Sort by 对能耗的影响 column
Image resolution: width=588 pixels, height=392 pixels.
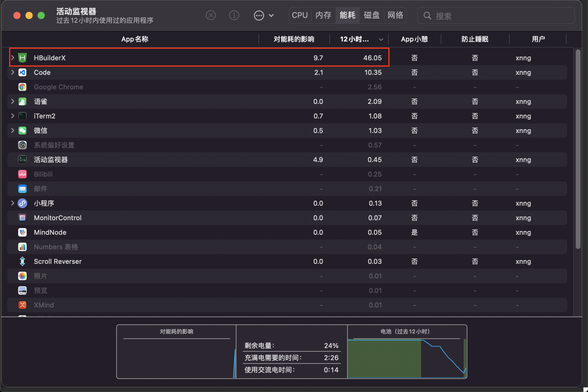pyautogui.click(x=294, y=39)
